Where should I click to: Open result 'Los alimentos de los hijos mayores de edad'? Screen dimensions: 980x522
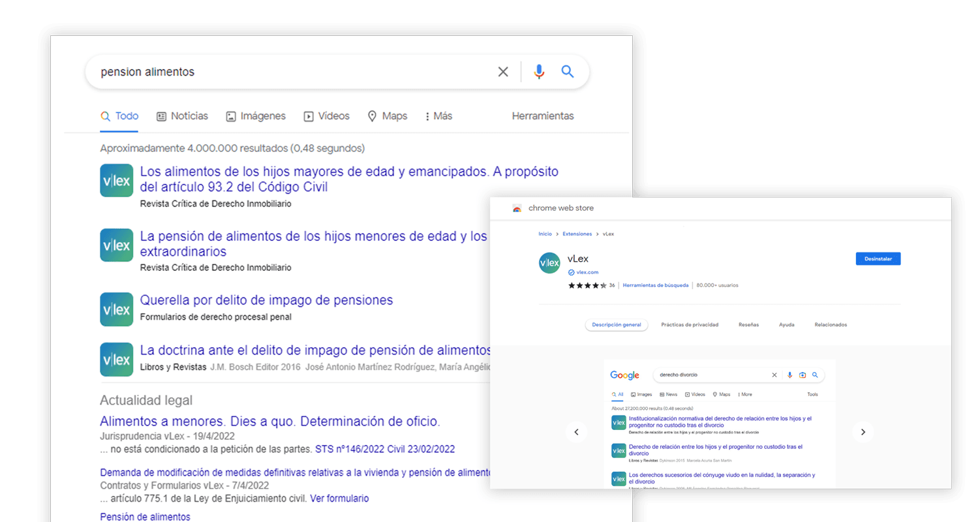coord(349,179)
